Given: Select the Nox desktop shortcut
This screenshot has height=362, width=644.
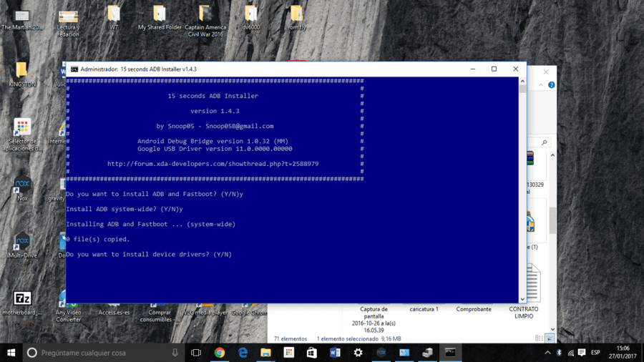Looking at the screenshot, I should click(x=22, y=189).
